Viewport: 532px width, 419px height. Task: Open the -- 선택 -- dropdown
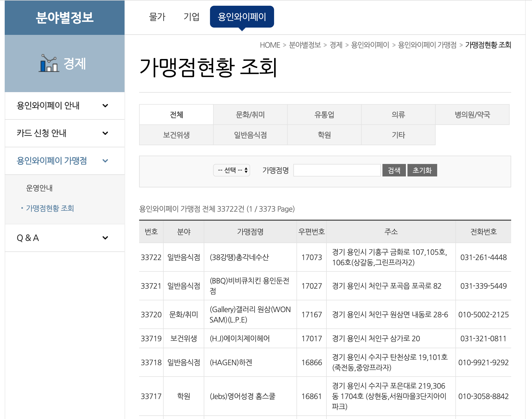[x=232, y=170]
